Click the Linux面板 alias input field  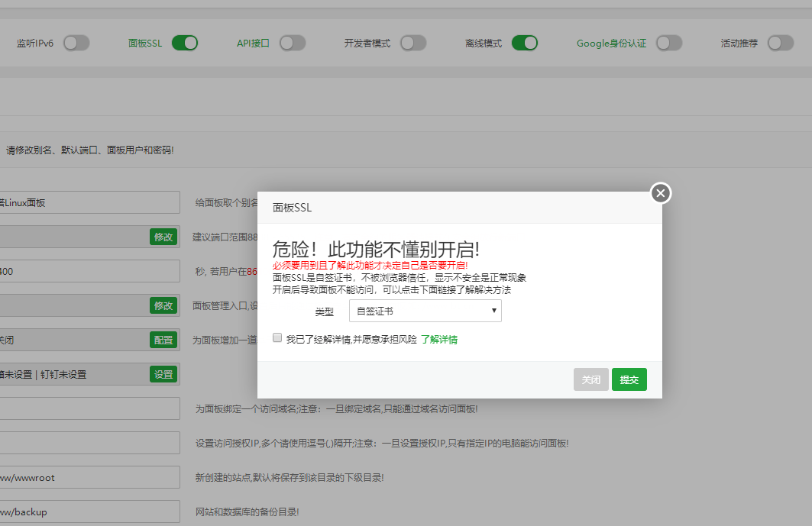pos(89,202)
